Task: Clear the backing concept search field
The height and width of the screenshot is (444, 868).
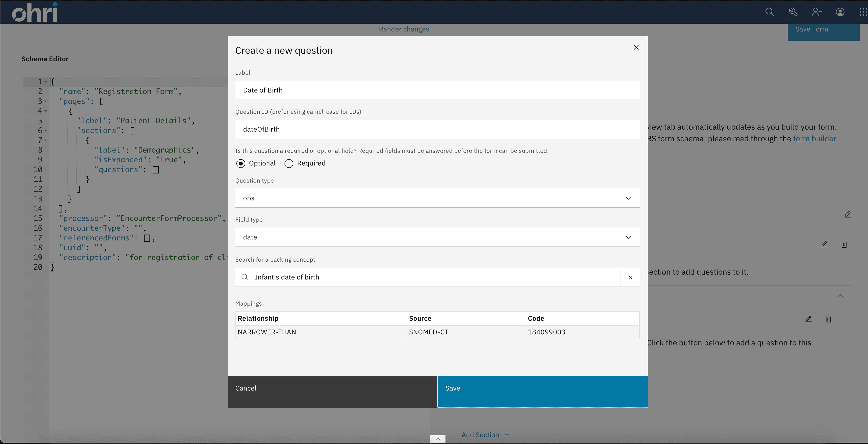Action: 630,277
